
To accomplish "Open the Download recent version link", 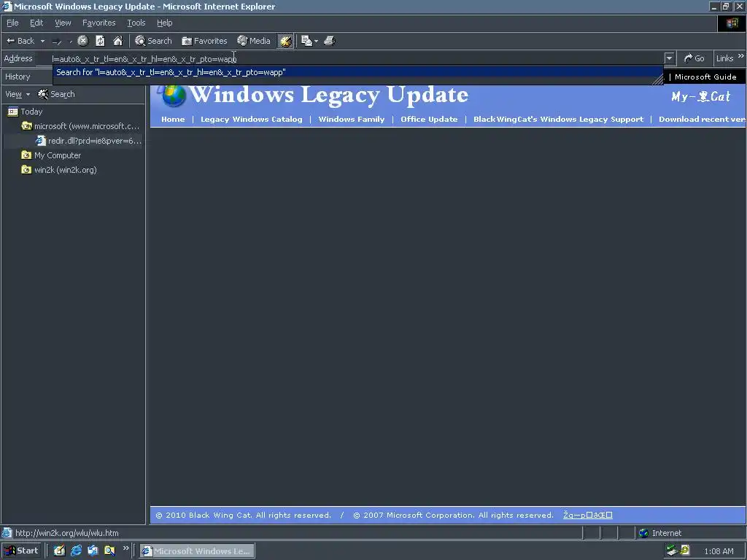I will [702, 120].
